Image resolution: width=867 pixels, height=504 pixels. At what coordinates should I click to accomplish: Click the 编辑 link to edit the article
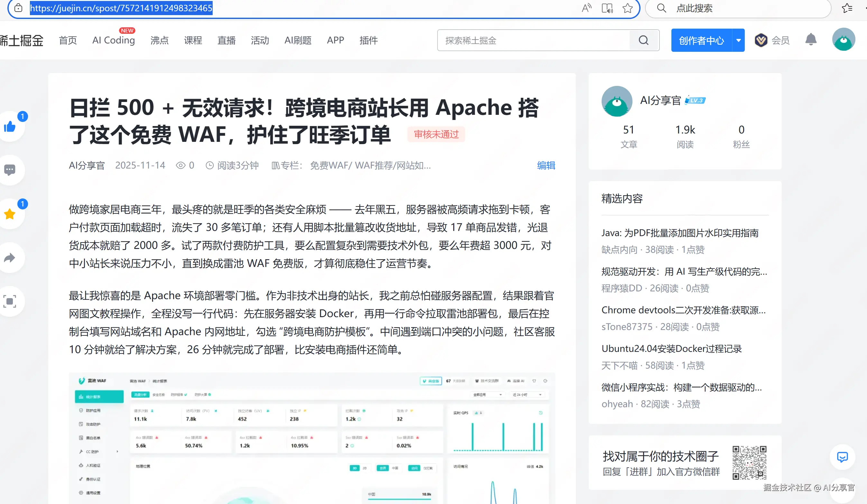pyautogui.click(x=546, y=165)
